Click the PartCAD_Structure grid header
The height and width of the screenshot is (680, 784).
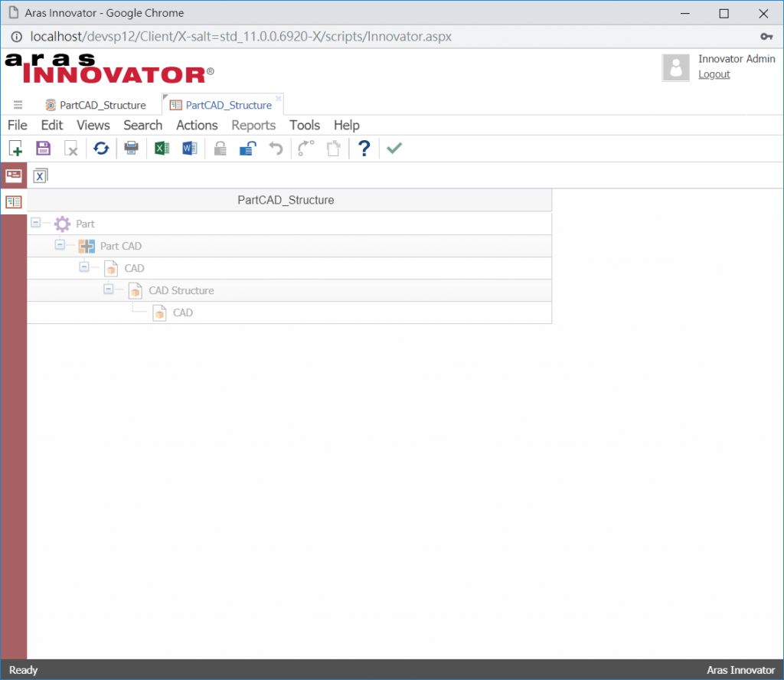[289, 200]
